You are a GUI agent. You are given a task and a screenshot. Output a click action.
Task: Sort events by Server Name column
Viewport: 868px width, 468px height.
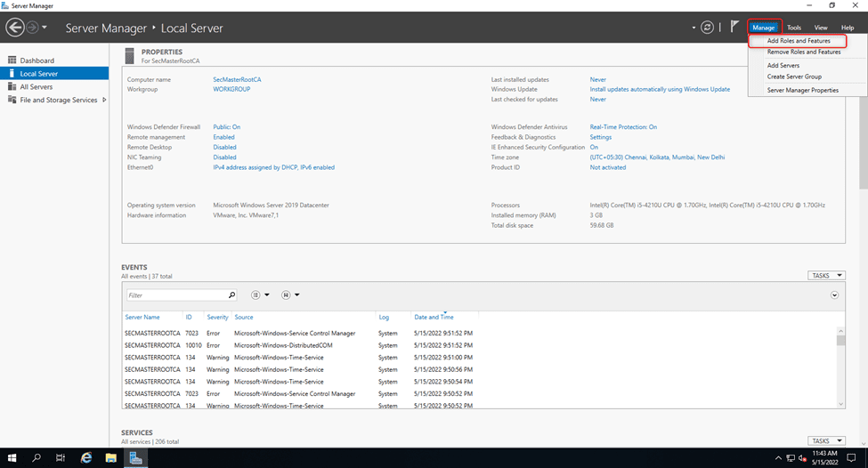(142, 317)
